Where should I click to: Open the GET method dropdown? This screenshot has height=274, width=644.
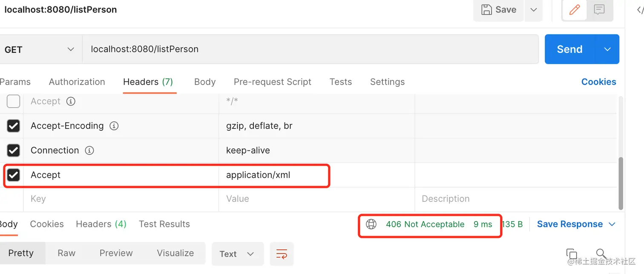40,49
